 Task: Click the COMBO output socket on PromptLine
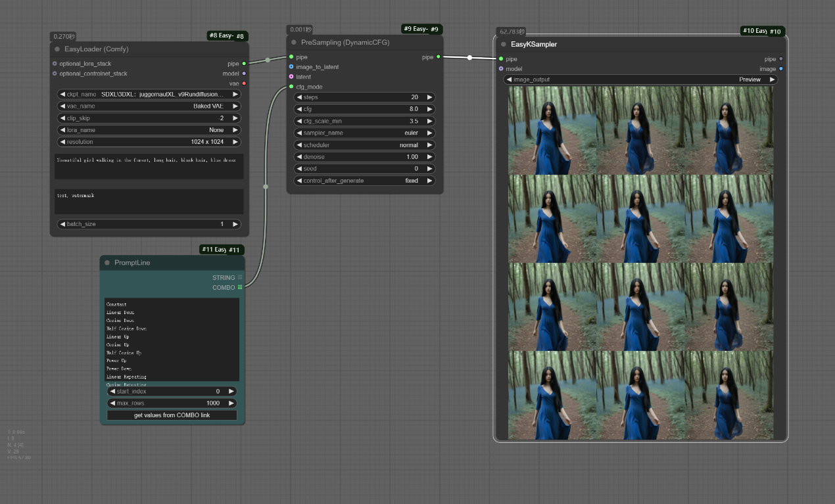[x=240, y=287]
